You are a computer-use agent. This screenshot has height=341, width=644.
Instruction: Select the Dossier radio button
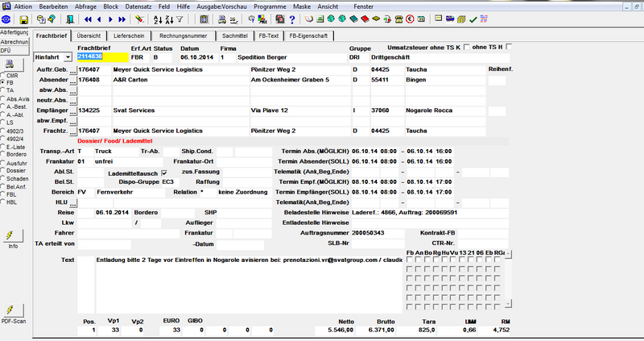3,170
